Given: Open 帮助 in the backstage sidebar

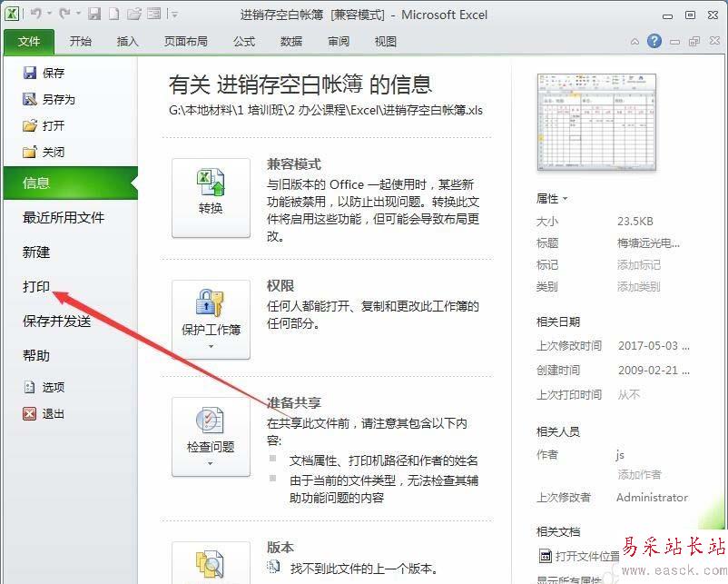Looking at the screenshot, I should (36, 356).
